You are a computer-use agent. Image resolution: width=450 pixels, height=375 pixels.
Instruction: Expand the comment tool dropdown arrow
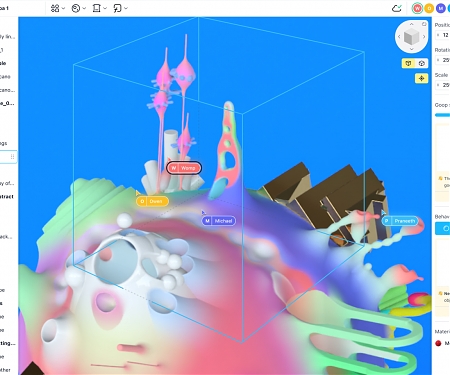coord(126,8)
